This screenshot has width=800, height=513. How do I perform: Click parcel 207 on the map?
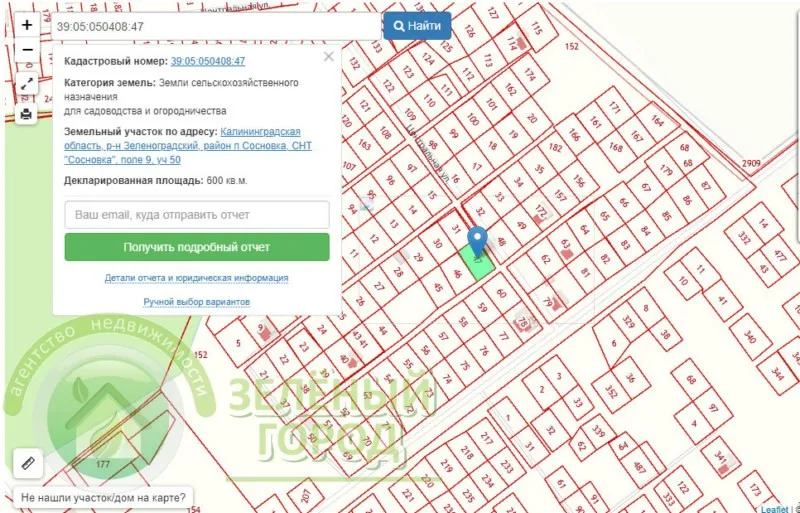click(305, 495)
